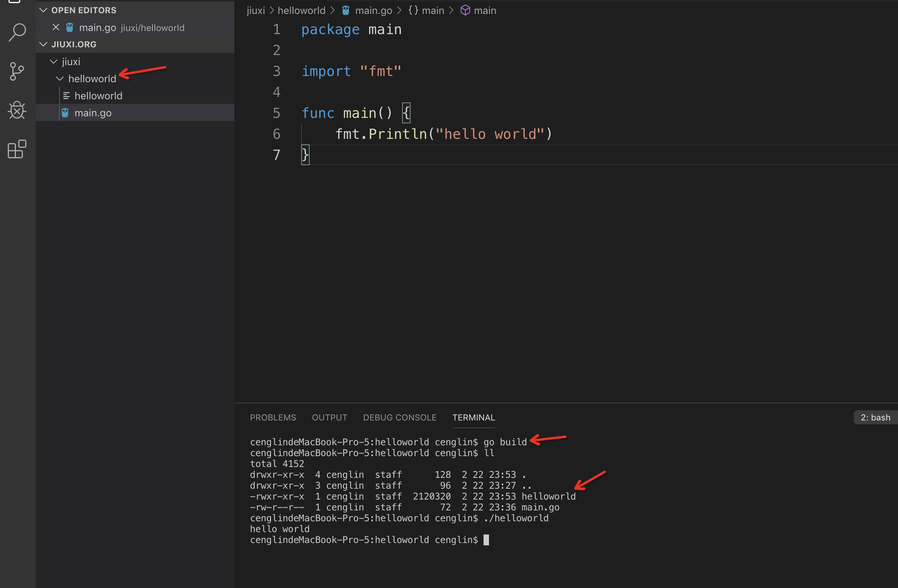
Task: Click the Go file icon in breadcrumb
Action: (346, 10)
